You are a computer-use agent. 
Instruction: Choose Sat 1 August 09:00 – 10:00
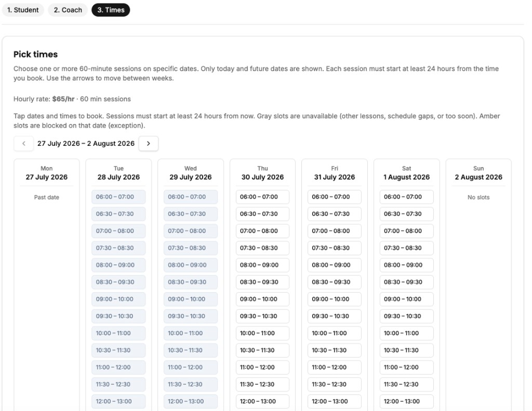406,299
